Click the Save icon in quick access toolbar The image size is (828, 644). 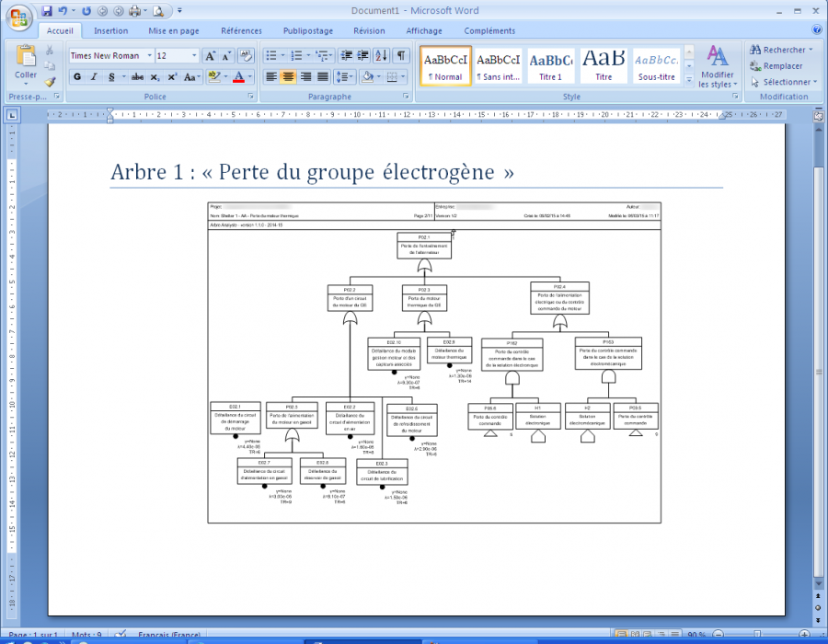[x=46, y=11]
